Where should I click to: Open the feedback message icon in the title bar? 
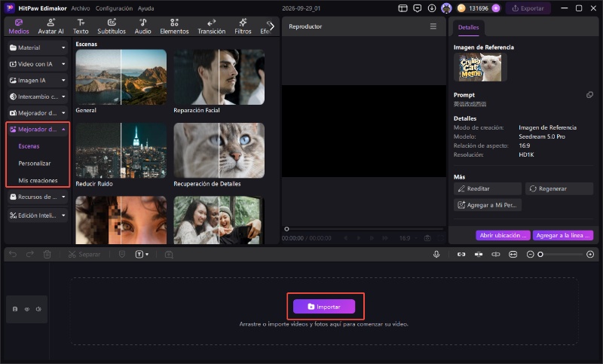pos(418,8)
